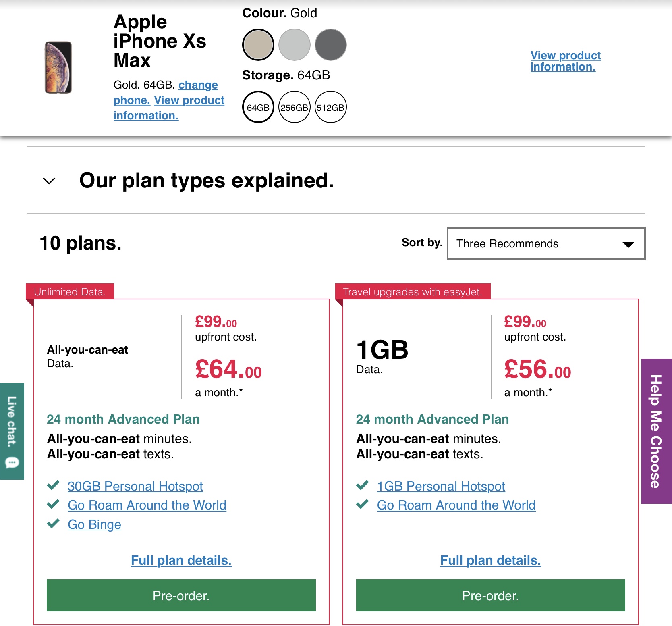
Task: Open Live chat speech bubble icon
Action: point(12,462)
